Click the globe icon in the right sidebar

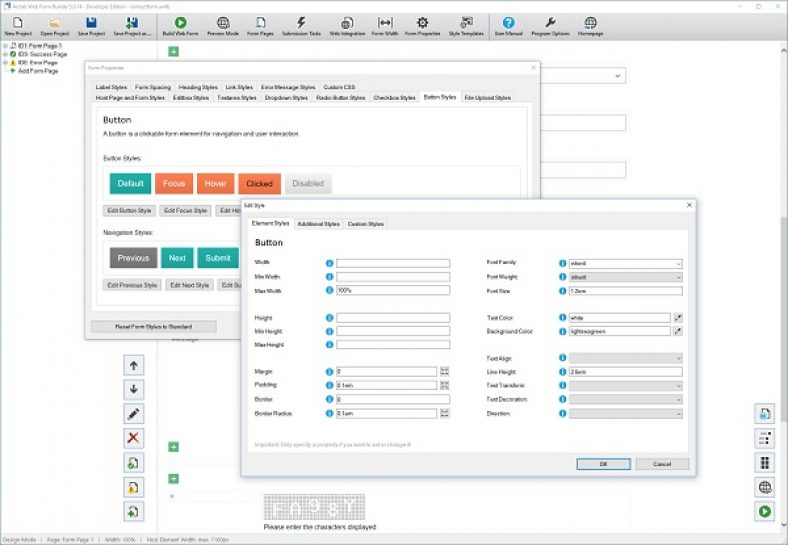[x=764, y=487]
